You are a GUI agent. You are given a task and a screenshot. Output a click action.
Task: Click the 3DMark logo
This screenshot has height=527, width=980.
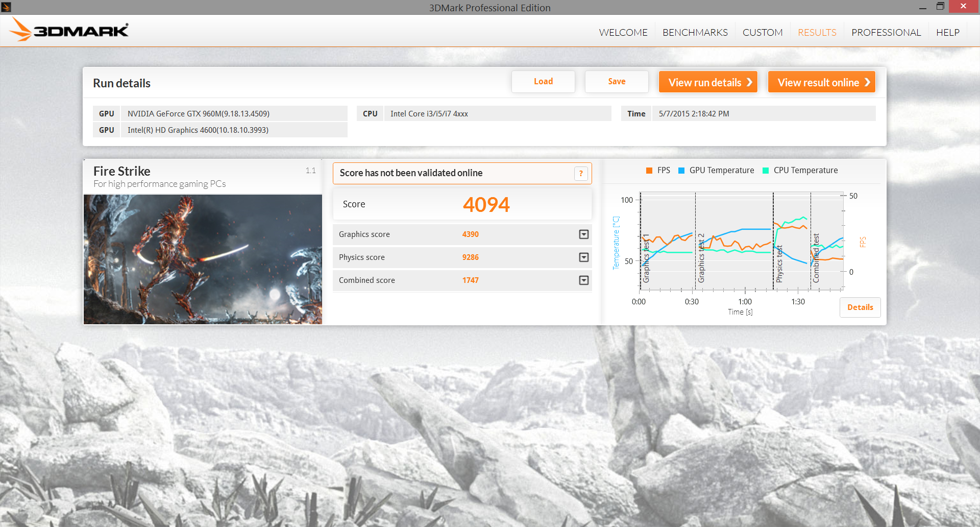click(69, 30)
